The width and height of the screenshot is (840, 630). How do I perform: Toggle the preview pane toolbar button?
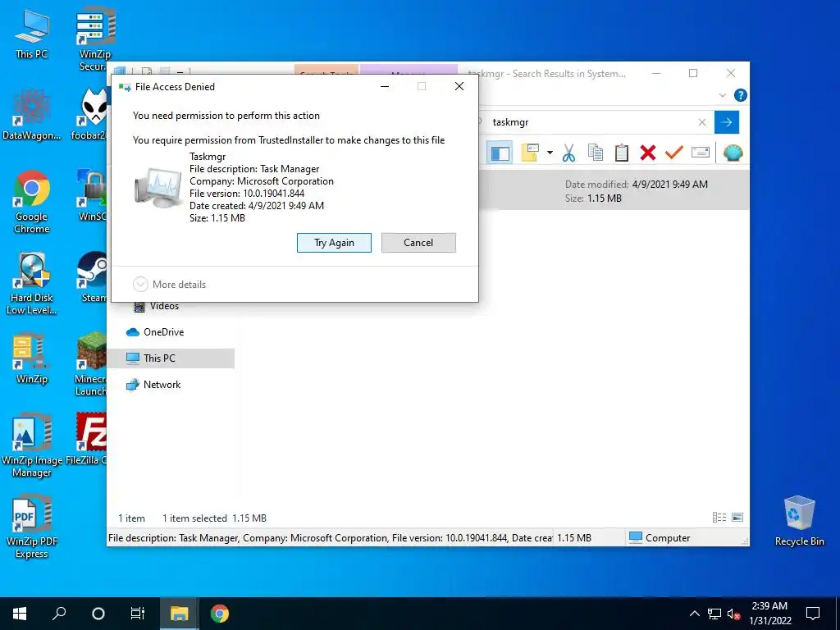[x=500, y=153]
